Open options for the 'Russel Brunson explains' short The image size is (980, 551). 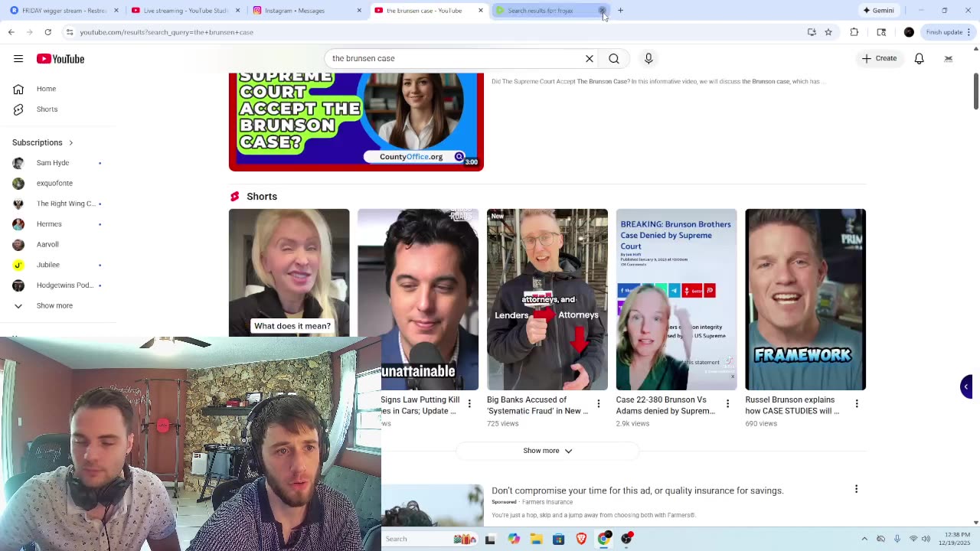coord(857,403)
